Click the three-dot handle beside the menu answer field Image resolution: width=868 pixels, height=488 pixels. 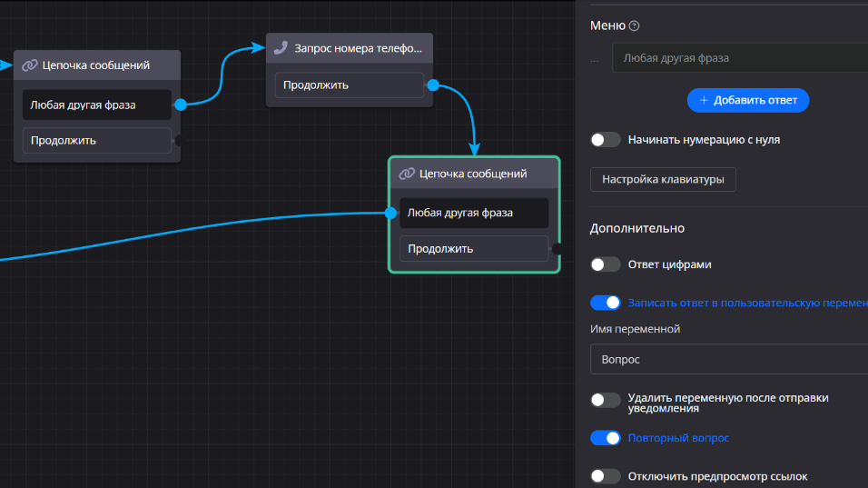595,59
